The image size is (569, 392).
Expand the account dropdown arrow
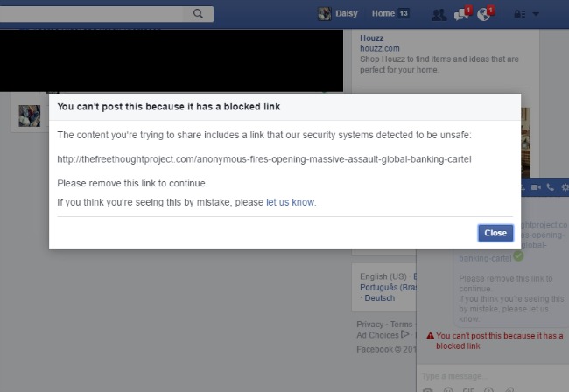click(536, 14)
